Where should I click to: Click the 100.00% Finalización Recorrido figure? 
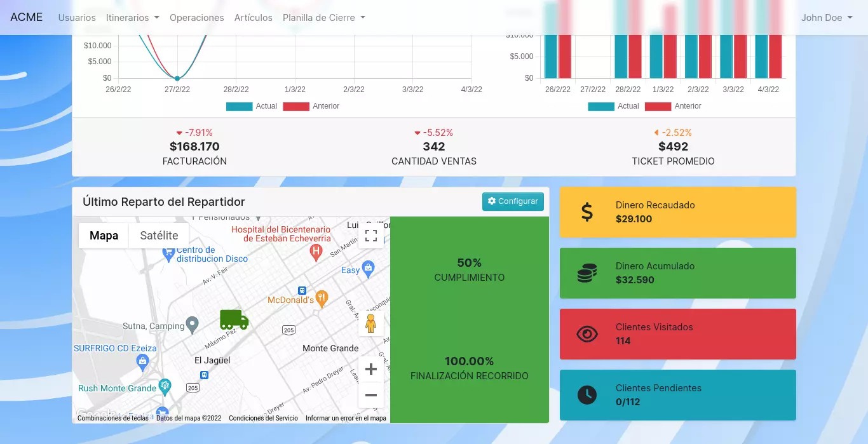pos(470,361)
